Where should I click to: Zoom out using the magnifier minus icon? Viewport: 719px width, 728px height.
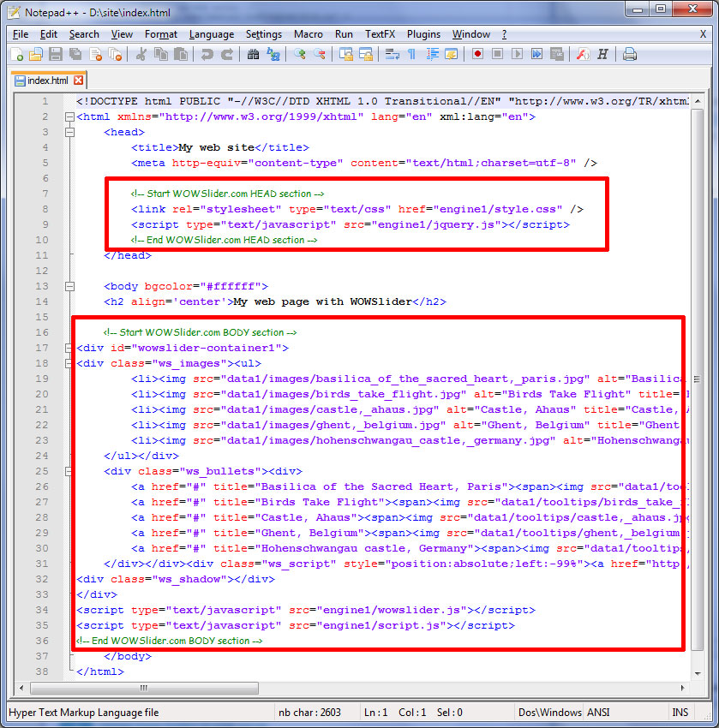click(x=320, y=54)
